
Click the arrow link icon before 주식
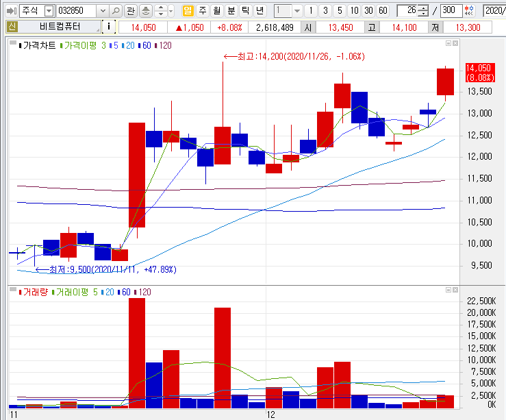point(11,11)
